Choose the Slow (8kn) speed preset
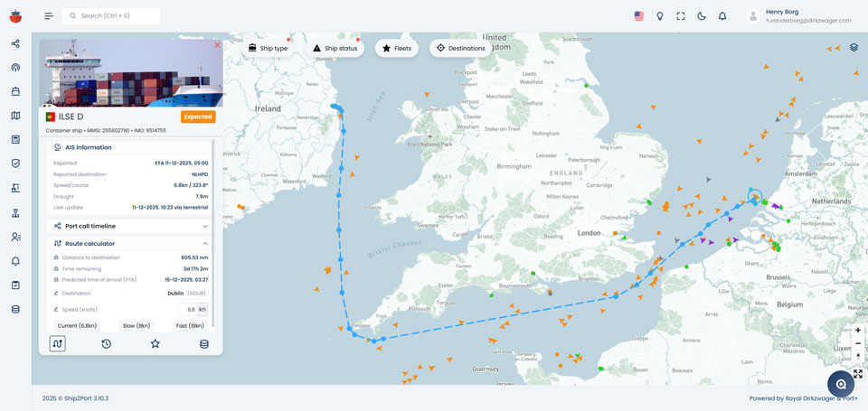The height and width of the screenshot is (411, 868). coord(136,325)
